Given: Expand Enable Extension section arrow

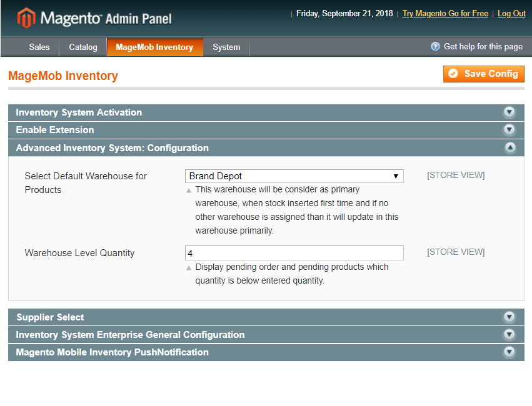Looking at the screenshot, I should point(509,130).
